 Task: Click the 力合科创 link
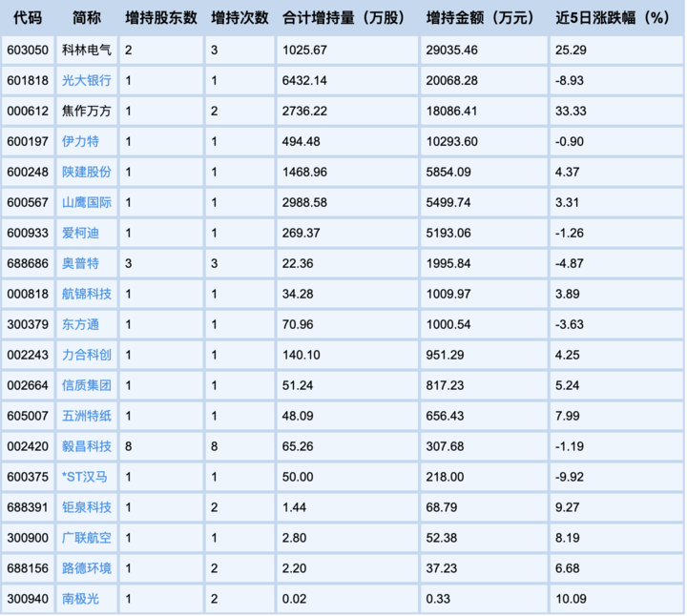(86, 355)
